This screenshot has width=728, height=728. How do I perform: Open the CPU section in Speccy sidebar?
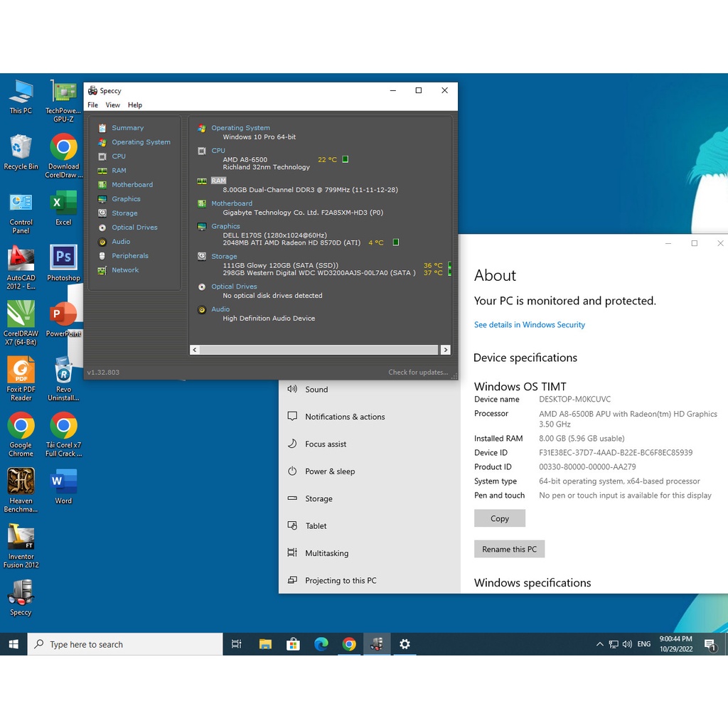[118, 156]
